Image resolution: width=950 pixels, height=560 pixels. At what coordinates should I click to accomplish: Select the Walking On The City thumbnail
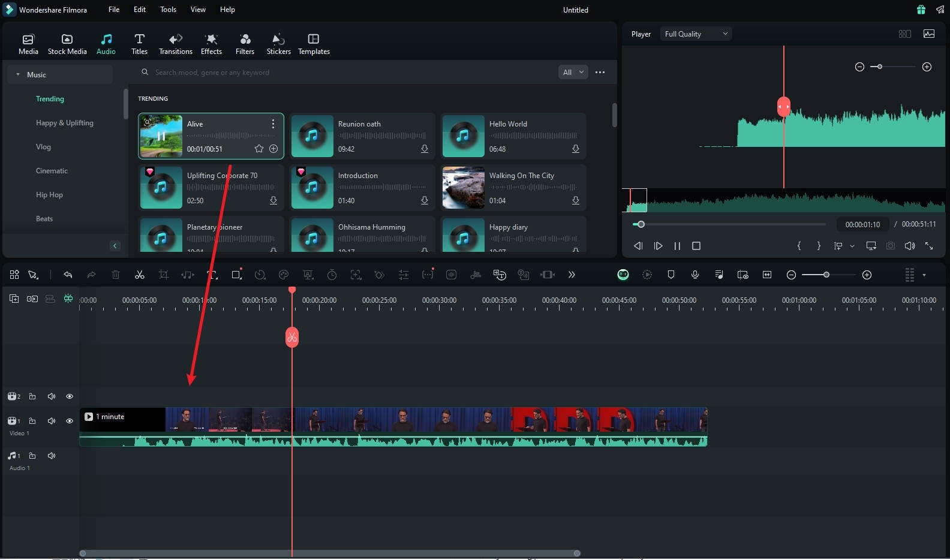[x=463, y=188]
